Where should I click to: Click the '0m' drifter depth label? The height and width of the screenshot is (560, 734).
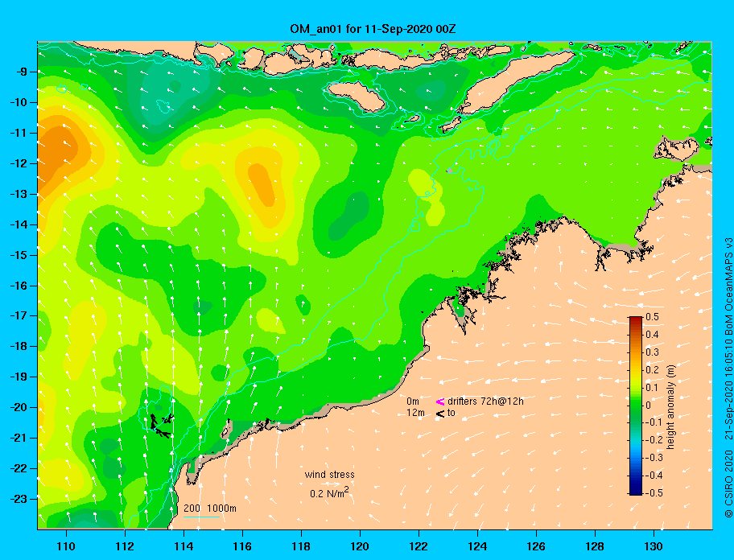point(412,401)
